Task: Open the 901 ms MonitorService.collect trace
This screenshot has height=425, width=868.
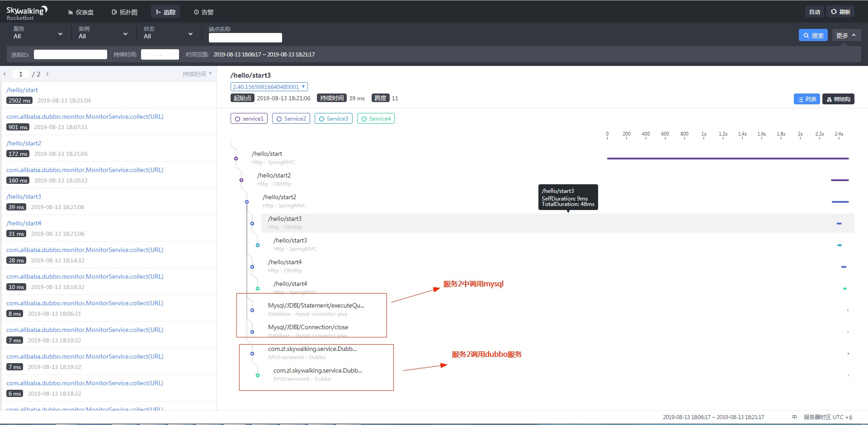Action: (109, 121)
